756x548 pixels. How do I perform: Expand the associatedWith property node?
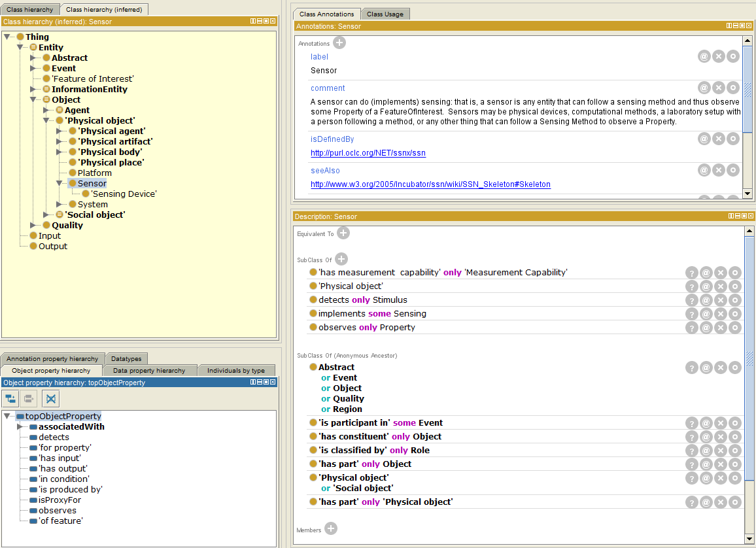pos(20,427)
